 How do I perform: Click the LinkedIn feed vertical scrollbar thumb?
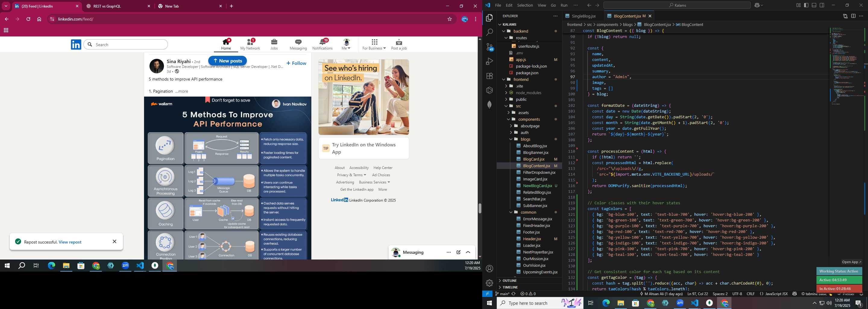point(480,209)
